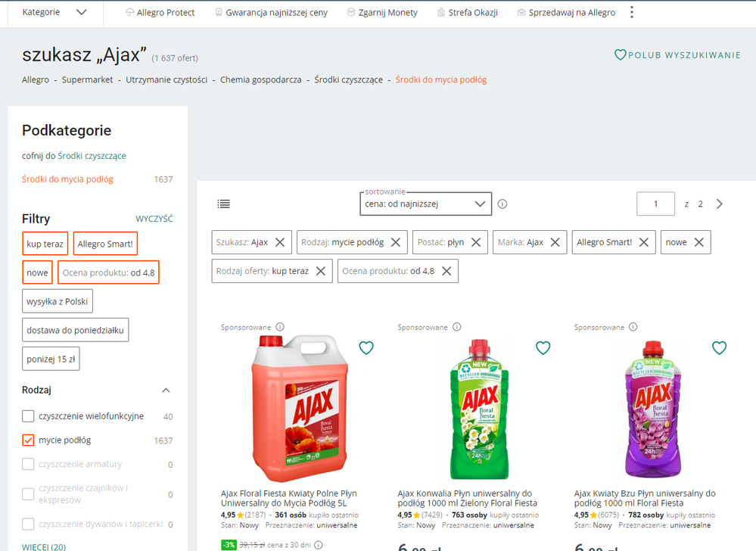
Task: Remove the 'Marka: Ajax' filter chip
Action: coord(555,242)
